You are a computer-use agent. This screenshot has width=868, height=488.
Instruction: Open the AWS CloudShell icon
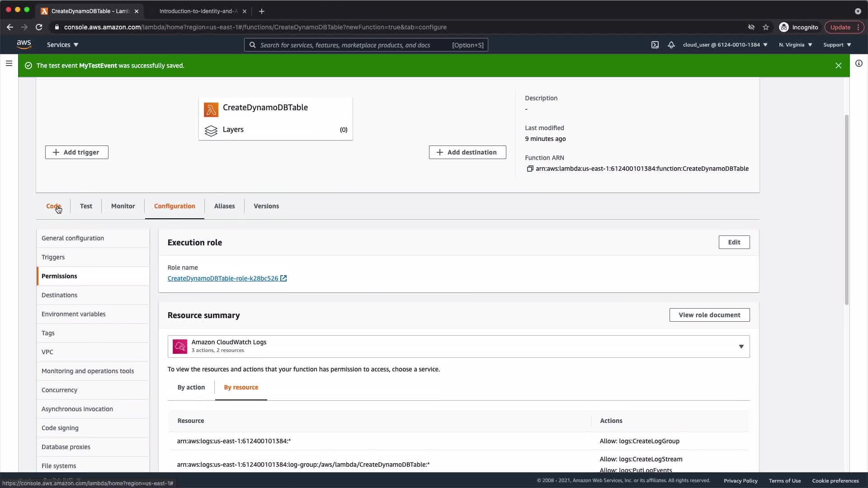(655, 45)
